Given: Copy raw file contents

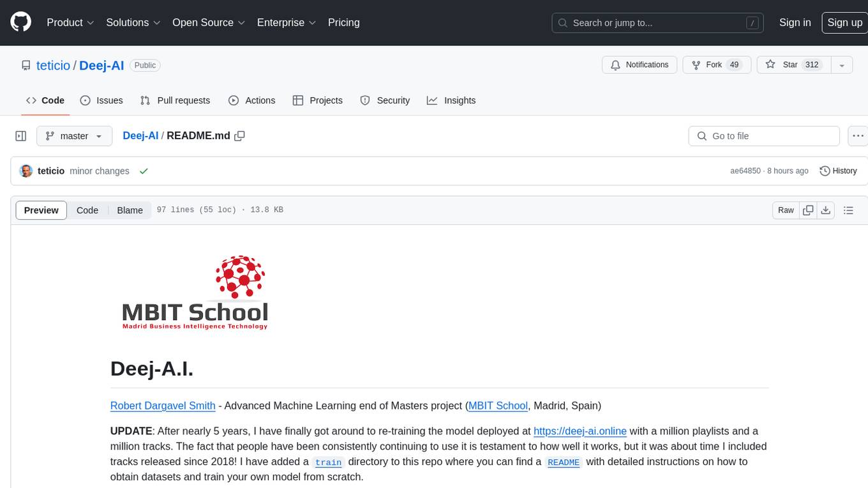Looking at the screenshot, I should coord(809,210).
